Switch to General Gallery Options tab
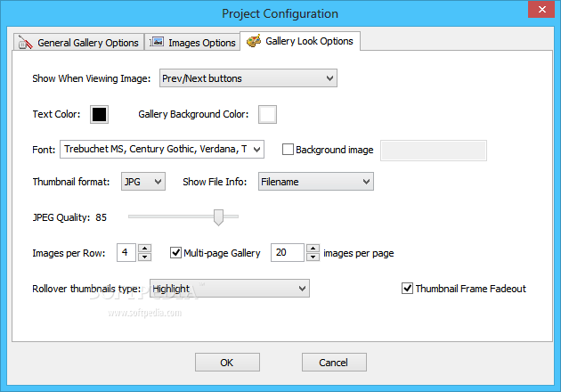The image size is (561, 392). coord(78,42)
